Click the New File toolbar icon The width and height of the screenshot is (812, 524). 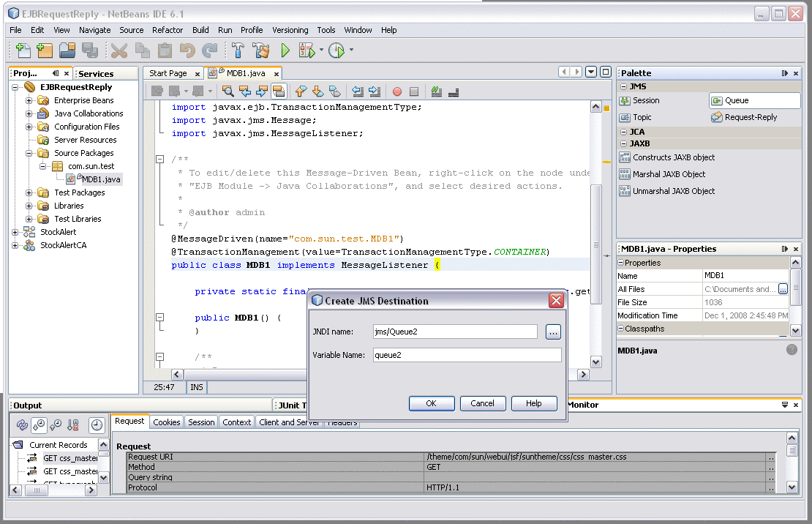[23, 50]
